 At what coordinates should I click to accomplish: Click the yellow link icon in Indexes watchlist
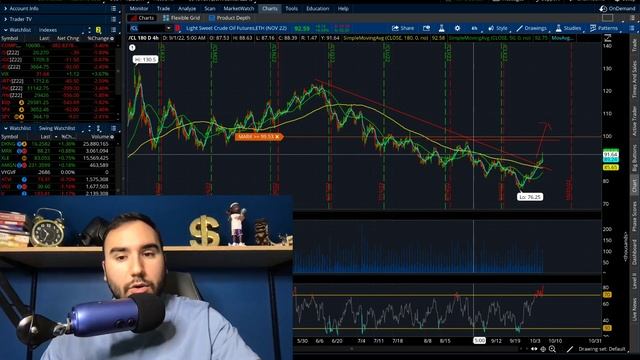point(98,30)
